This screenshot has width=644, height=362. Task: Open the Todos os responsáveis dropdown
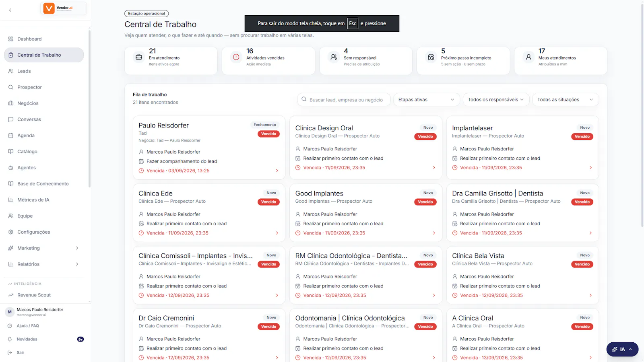pos(496,100)
